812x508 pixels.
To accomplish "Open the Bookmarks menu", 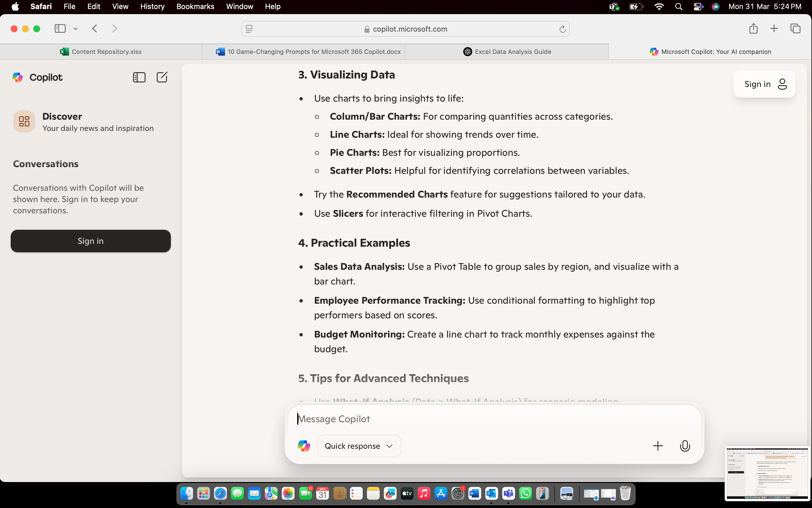I will click(195, 7).
